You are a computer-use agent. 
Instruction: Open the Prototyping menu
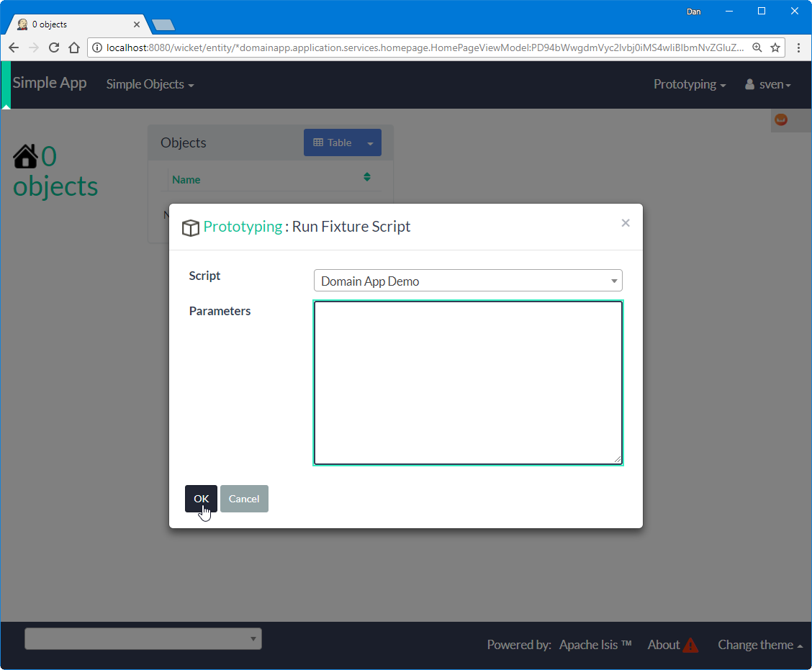pyautogui.click(x=689, y=84)
